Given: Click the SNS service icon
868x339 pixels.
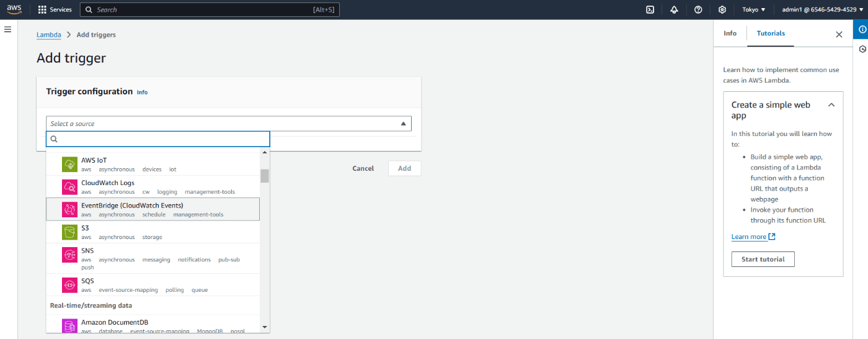Looking at the screenshot, I should [69, 255].
